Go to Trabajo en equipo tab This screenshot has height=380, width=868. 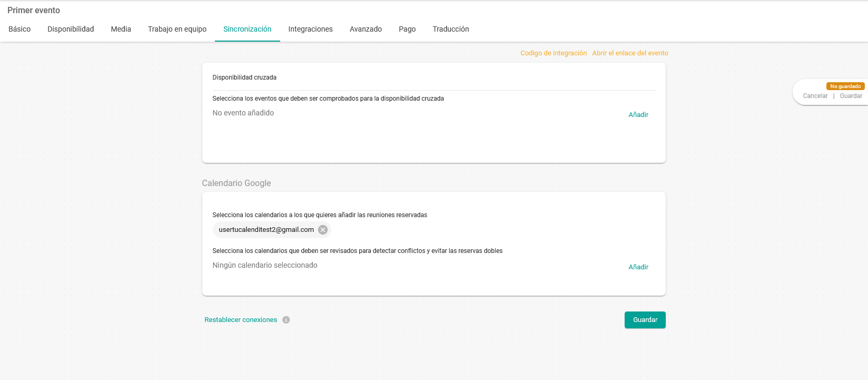point(177,29)
